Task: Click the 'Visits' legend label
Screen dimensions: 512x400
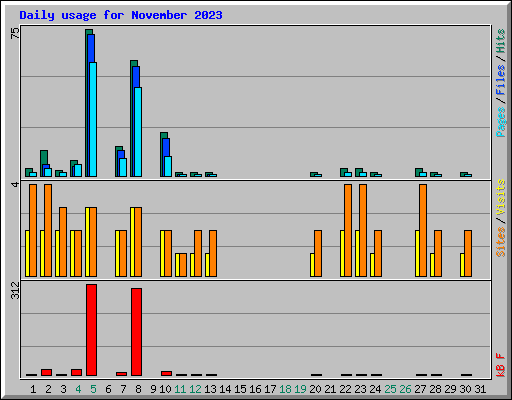Action: point(500,197)
